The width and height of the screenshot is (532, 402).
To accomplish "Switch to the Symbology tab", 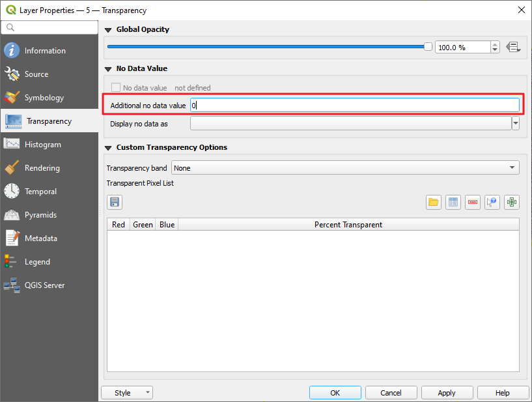I will tap(44, 98).
